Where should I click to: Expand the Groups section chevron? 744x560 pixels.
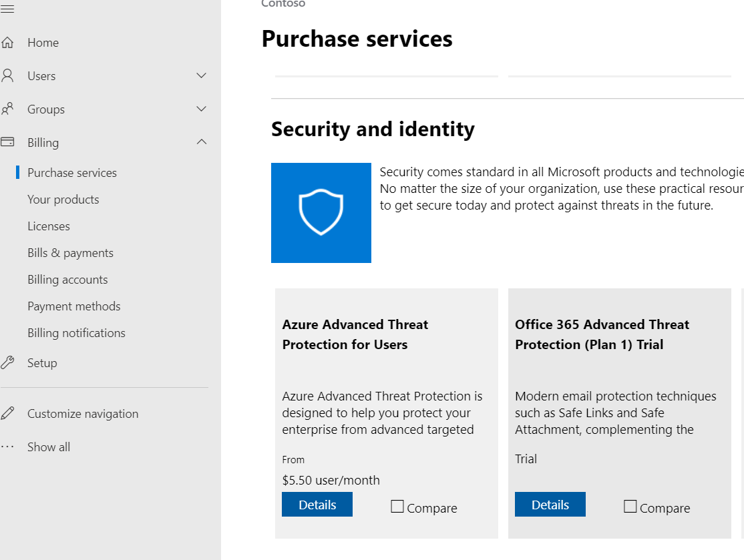(x=202, y=109)
